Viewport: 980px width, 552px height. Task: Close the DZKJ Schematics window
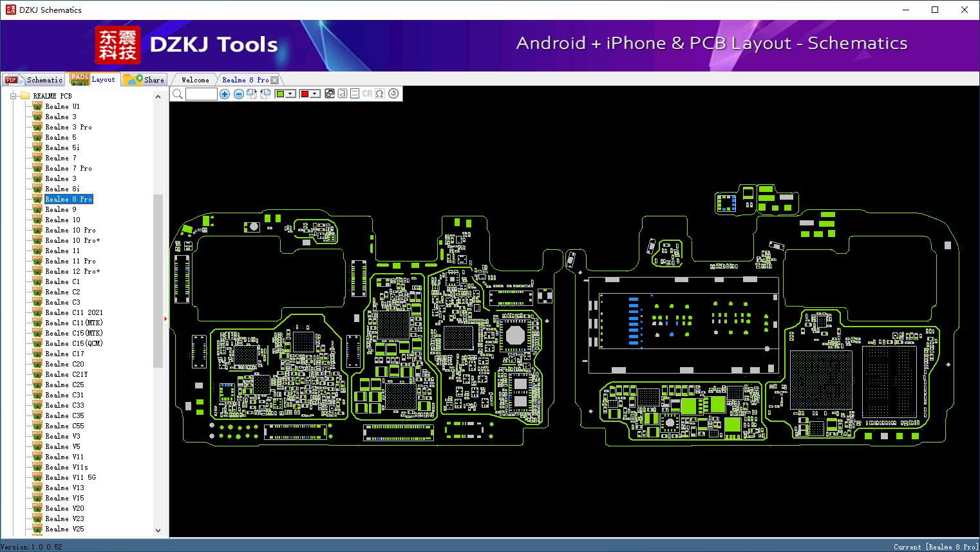coord(965,10)
